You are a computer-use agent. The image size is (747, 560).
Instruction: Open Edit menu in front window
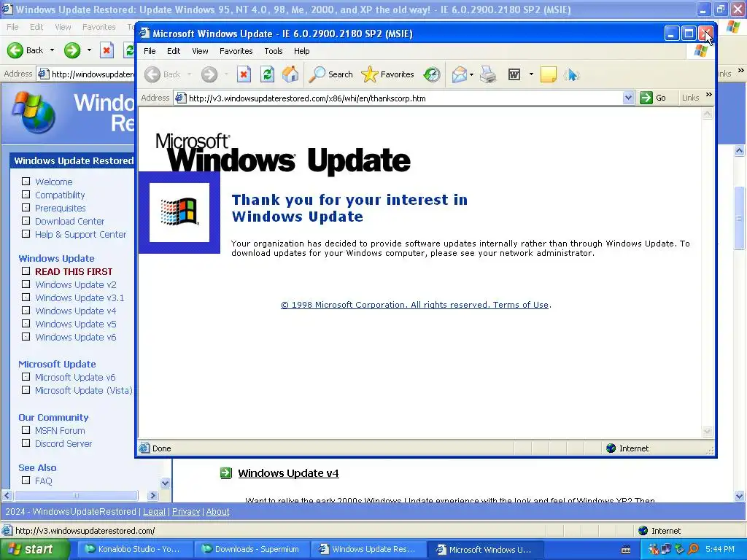(x=174, y=51)
